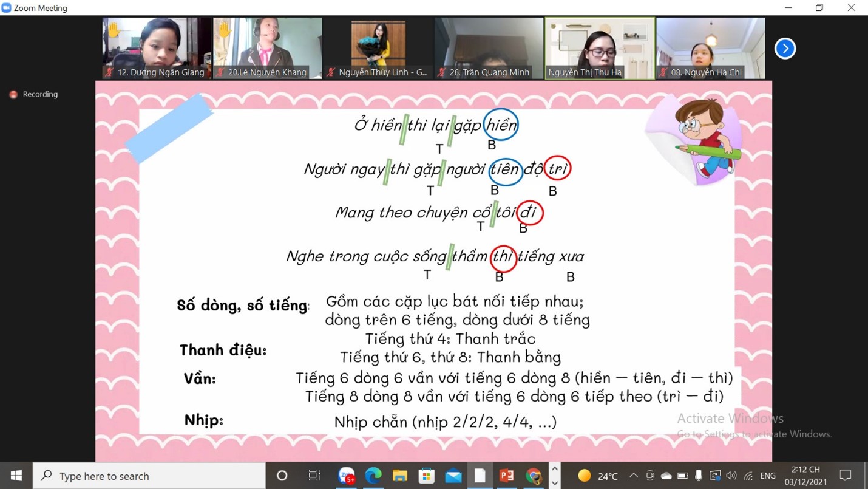Open Google Chrome from taskbar
Image resolution: width=868 pixels, height=489 pixels.
pos(533,476)
